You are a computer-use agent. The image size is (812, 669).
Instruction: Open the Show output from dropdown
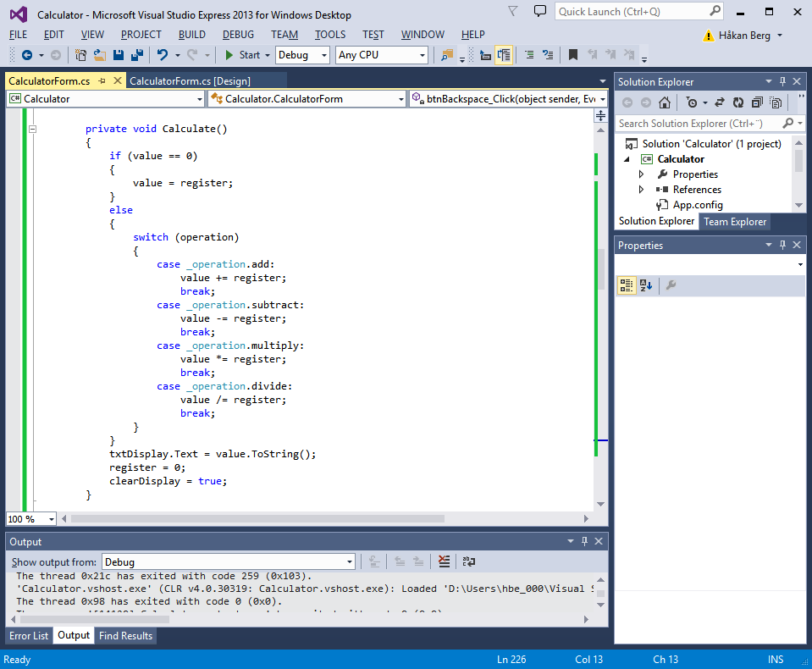(x=229, y=561)
